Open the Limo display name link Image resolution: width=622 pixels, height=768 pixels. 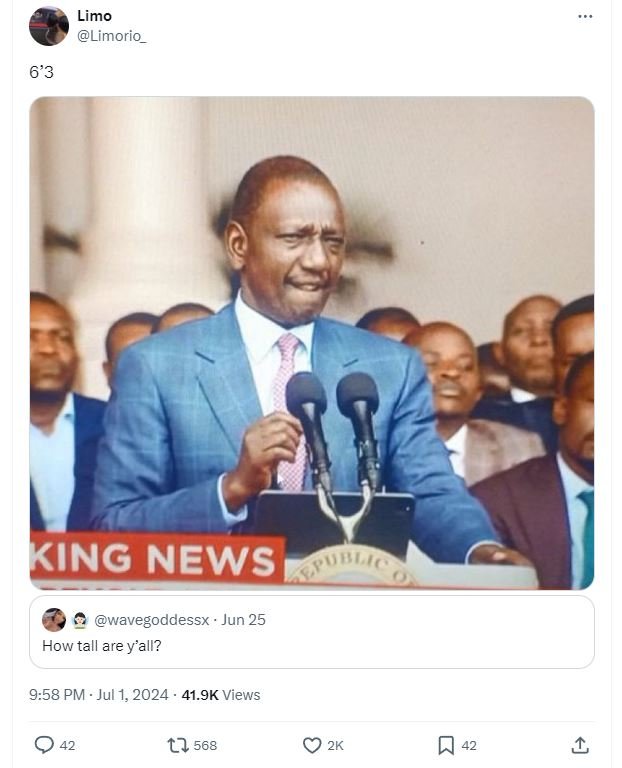(95, 16)
